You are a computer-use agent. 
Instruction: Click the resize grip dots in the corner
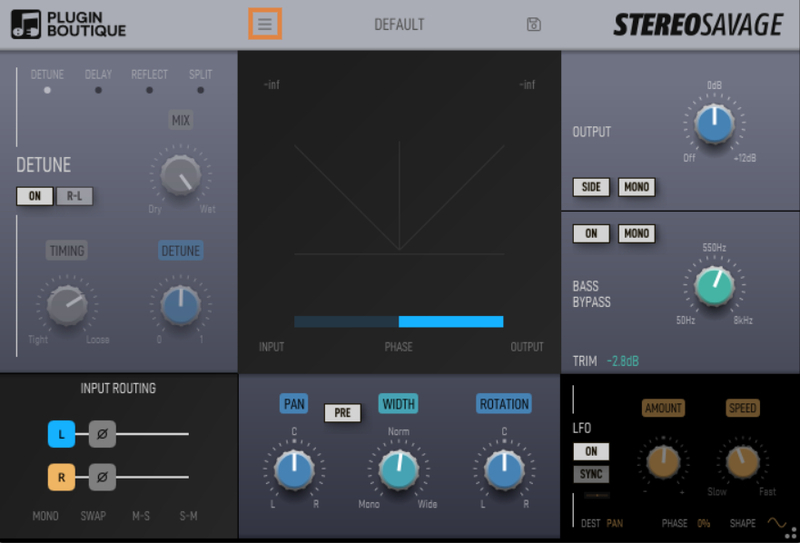[792, 532]
